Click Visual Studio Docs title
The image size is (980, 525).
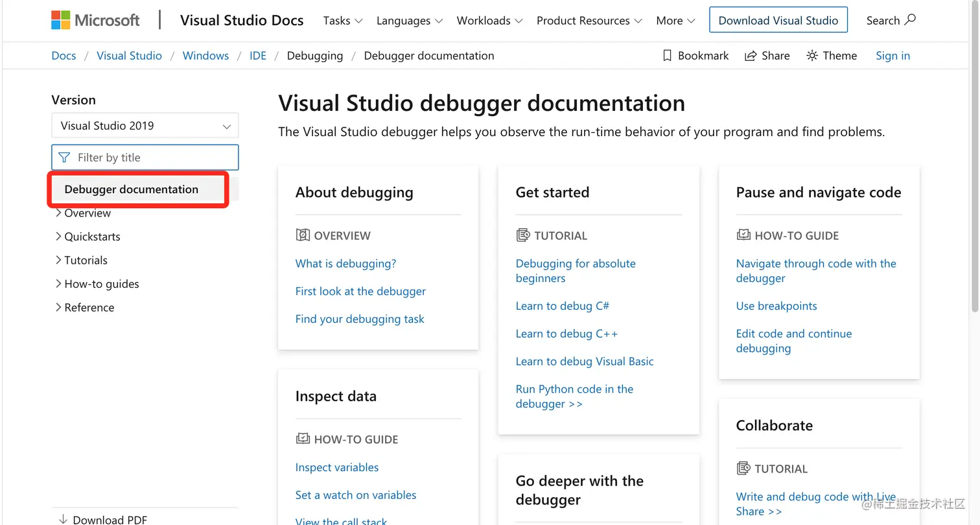[x=242, y=20]
